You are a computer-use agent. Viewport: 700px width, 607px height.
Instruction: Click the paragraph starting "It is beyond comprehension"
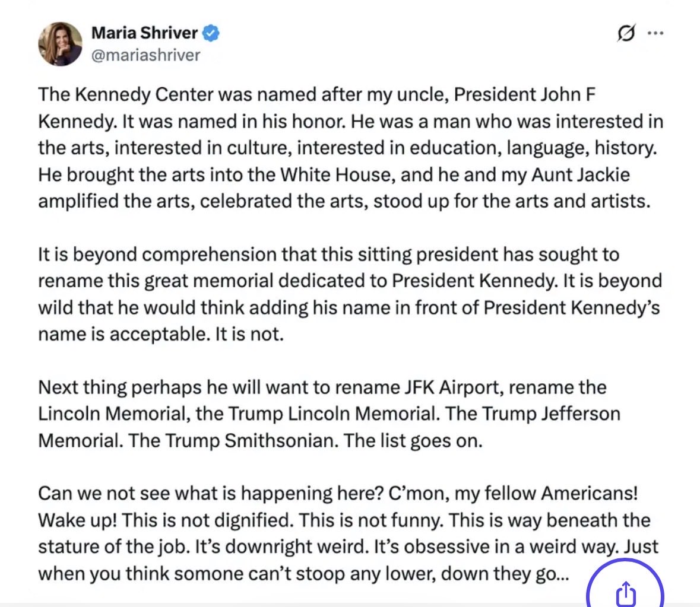[350, 294]
